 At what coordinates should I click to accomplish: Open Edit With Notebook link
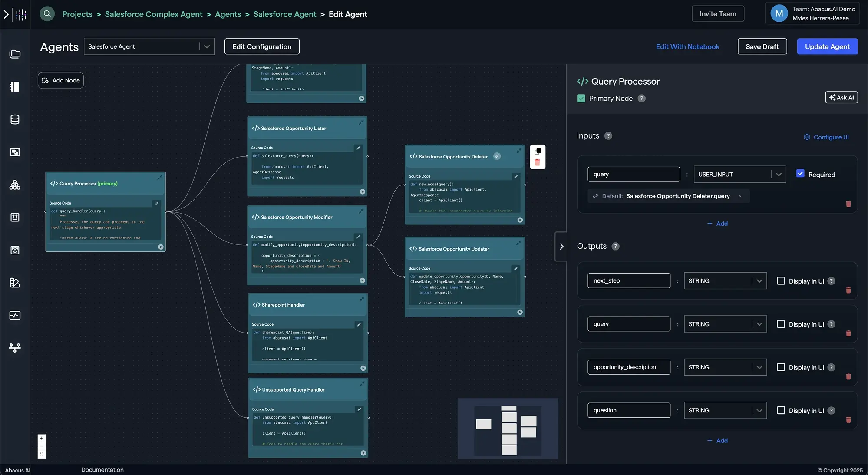pyautogui.click(x=687, y=47)
